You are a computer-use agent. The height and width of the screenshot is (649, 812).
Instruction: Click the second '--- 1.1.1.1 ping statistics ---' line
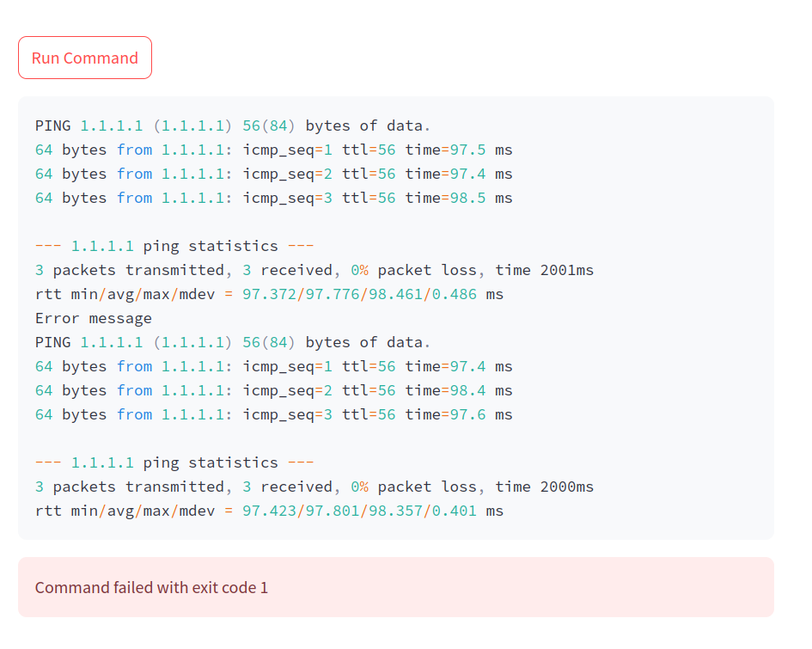coord(174,462)
